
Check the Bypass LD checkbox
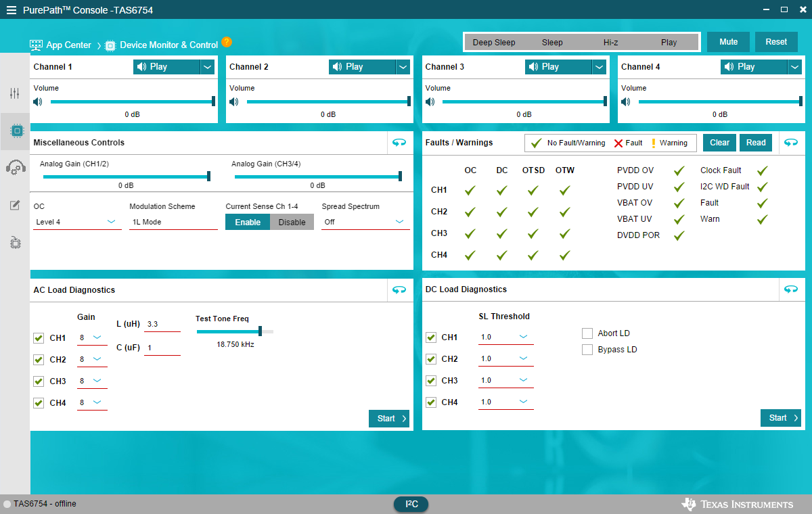pos(587,349)
